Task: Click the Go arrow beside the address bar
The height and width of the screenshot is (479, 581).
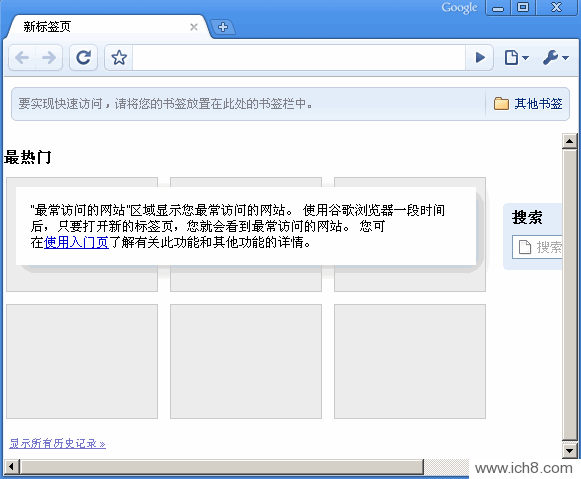Action: (480, 57)
